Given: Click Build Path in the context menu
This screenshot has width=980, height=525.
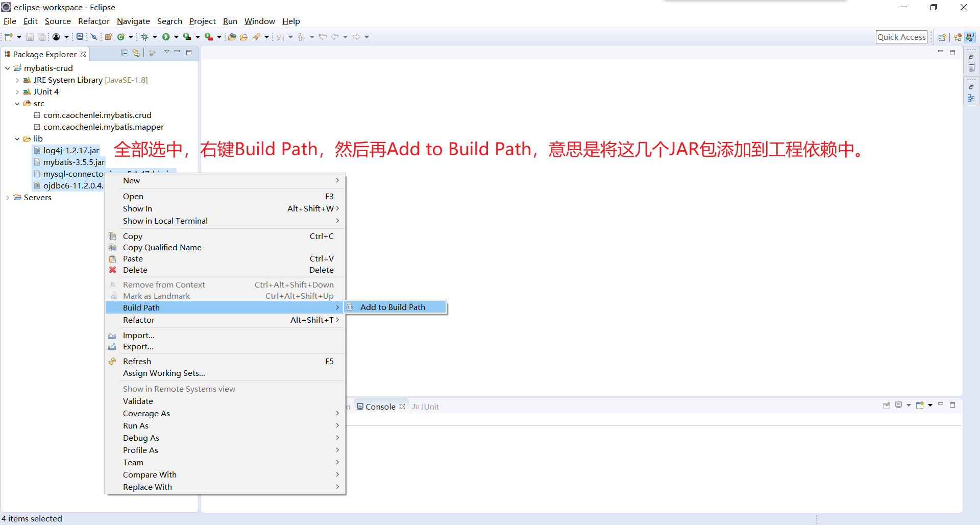Looking at the screenshot, I should [225, 307].
